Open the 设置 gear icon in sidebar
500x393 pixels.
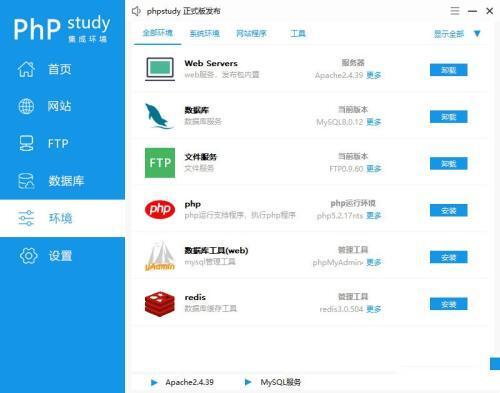click(x=28, y=256)
